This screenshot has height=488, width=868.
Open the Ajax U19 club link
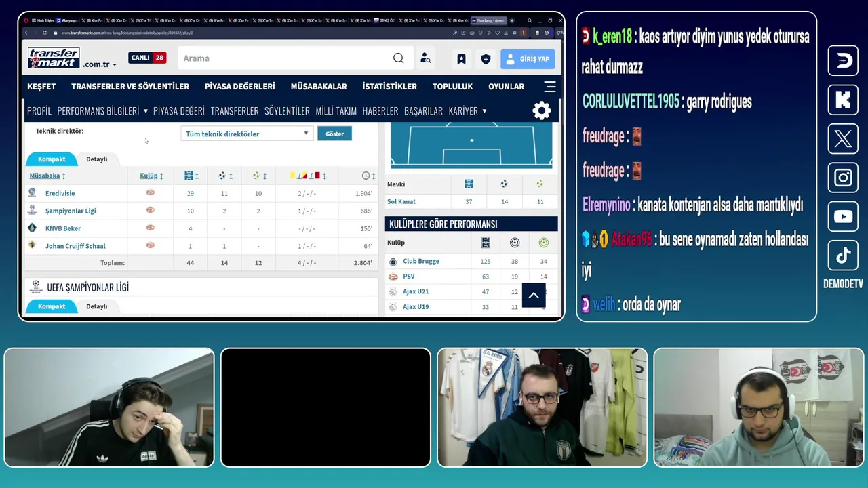(416, 307)
